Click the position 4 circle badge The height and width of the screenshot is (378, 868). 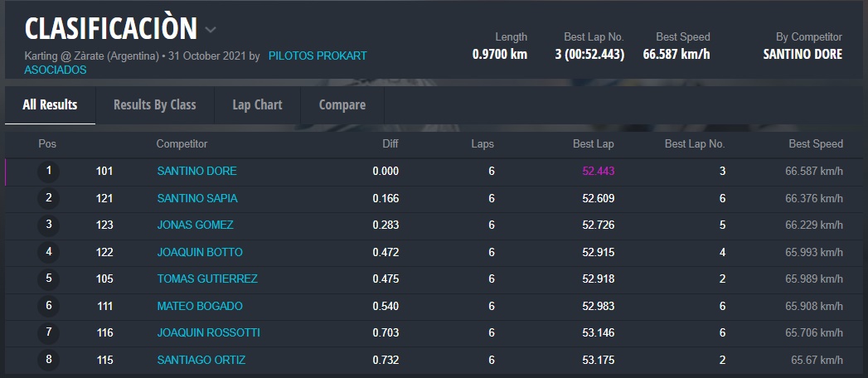pyautogui.click(x=49, y=252)
